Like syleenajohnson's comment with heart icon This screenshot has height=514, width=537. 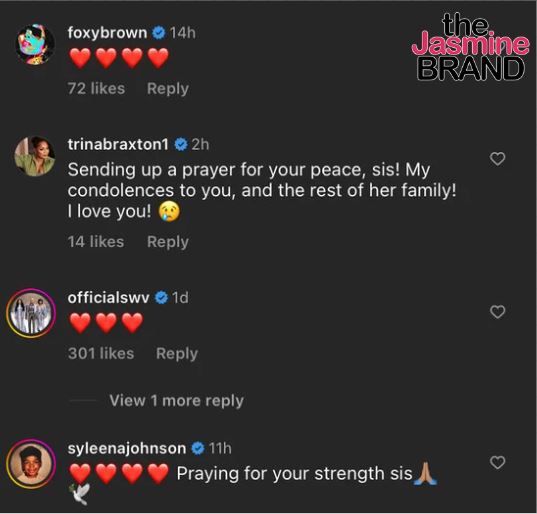(497, 463)
